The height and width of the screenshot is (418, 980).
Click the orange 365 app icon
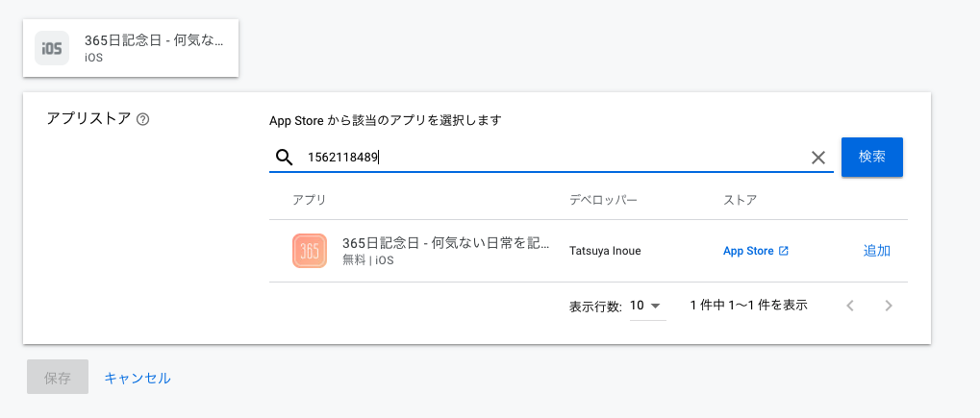pyautogui.click(x=310, y=251)
